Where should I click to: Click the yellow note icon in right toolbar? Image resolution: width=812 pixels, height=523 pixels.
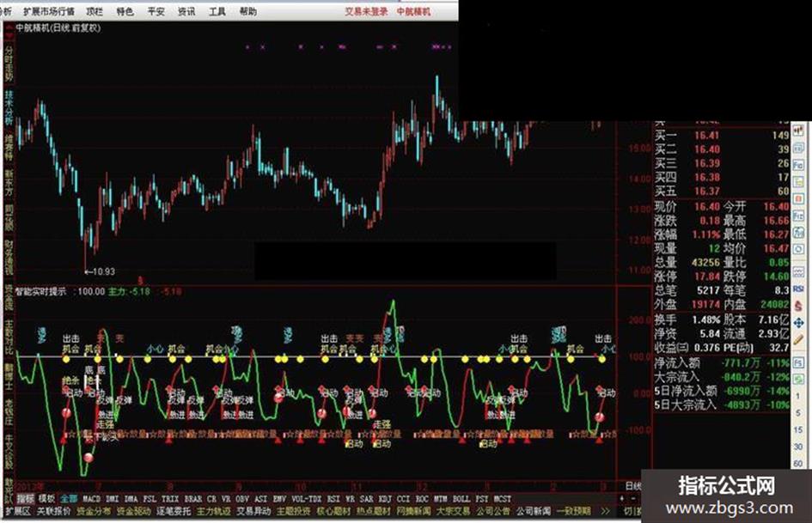pos(798,182)
